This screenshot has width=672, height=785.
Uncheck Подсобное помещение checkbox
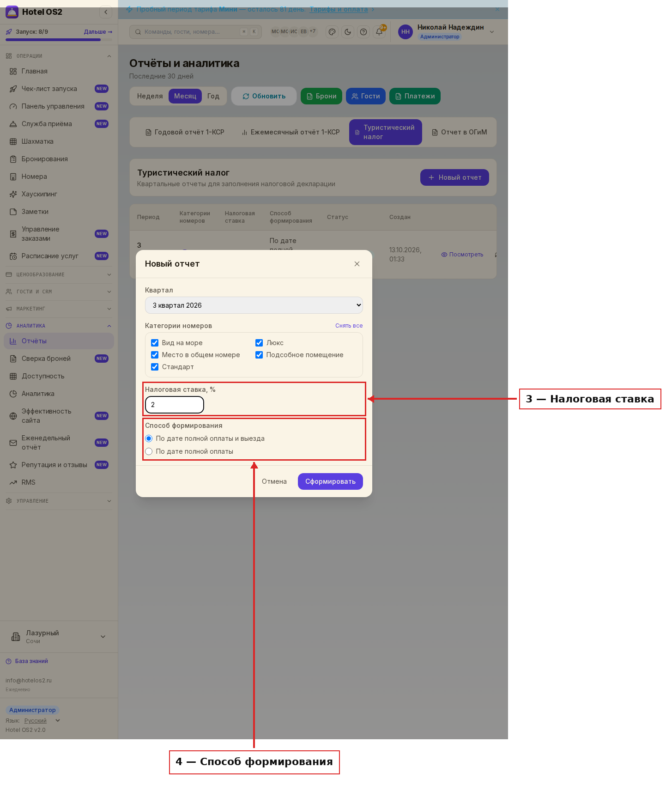259,355
